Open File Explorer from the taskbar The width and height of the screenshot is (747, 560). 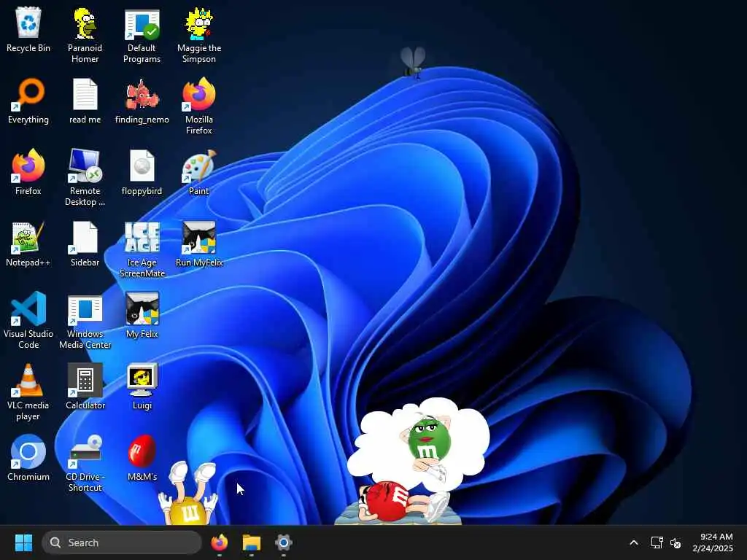252,542
